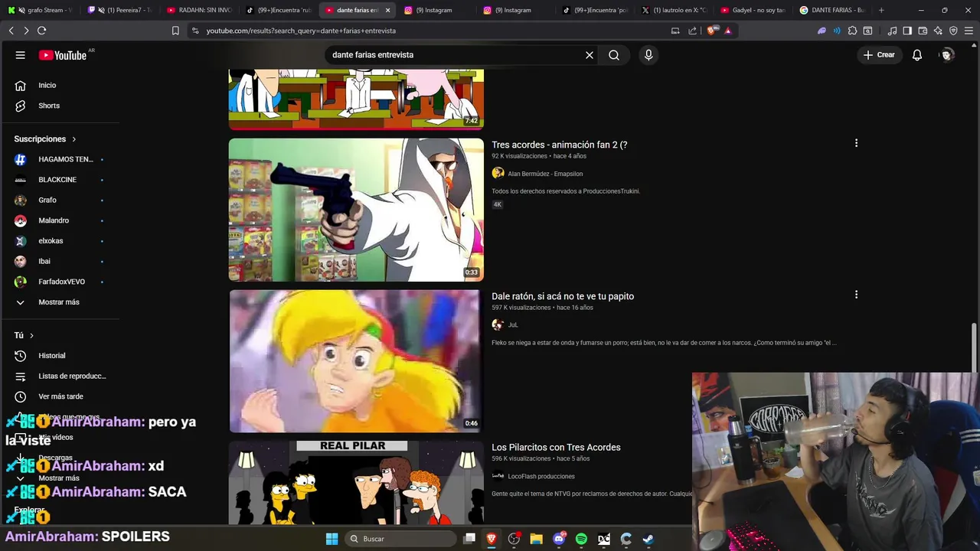Open the Brave VPN shield icon
The image size is (980, 551).
pyautogui.click(x=953, y=31)
